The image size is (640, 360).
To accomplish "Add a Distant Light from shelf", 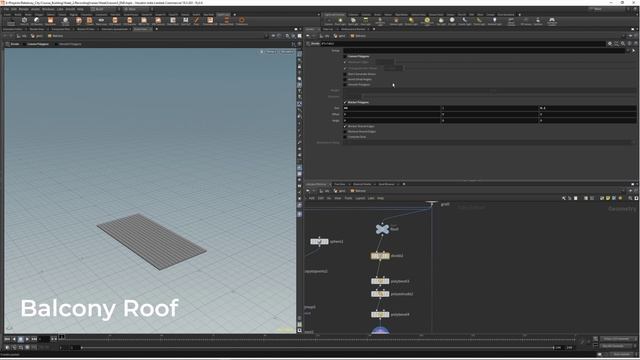I will pos(411,21).
